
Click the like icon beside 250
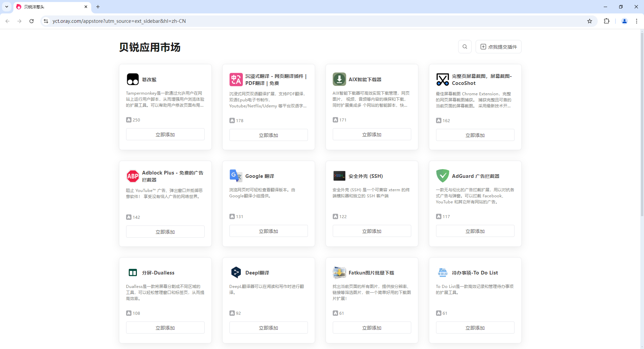129,120
